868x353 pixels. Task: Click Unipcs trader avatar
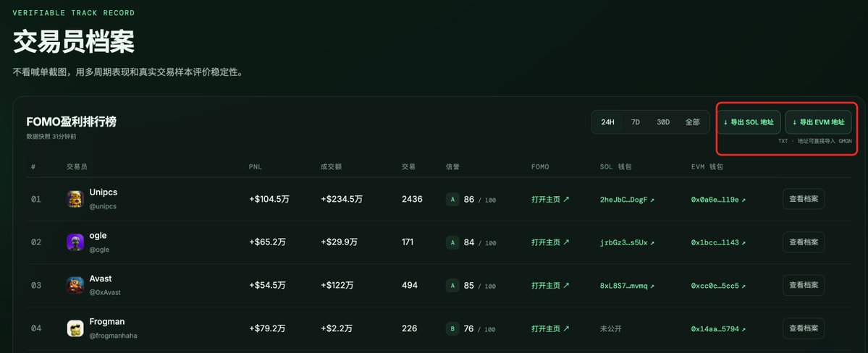click(75, 199)
